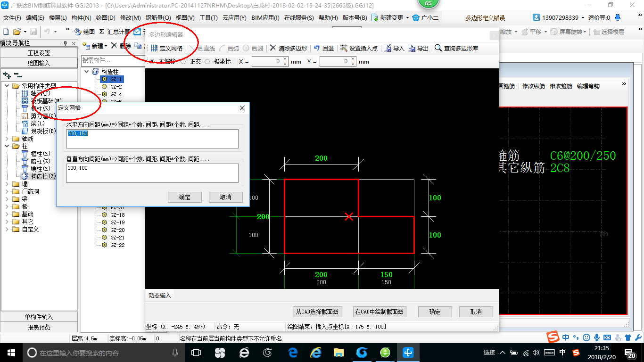Click the save disk icon in main toolbar
Screen dimensions: 644x362
(33, 32)
